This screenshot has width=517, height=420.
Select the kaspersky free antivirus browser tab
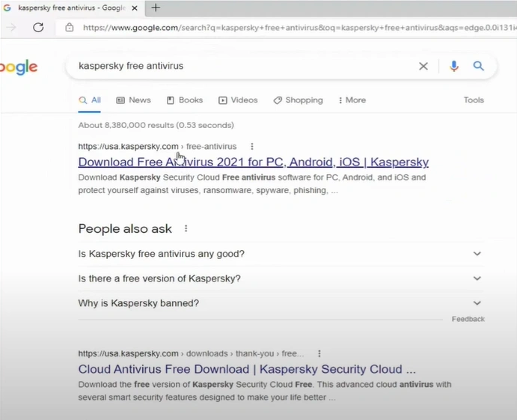pos(71,7)
